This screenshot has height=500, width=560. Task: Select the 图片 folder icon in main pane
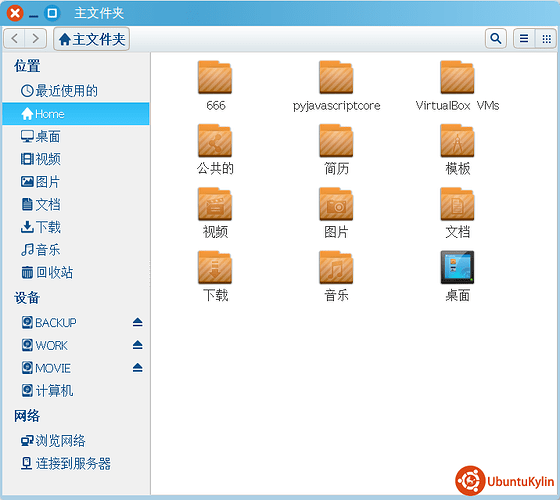pyautogui.click(x=336, y=204)
